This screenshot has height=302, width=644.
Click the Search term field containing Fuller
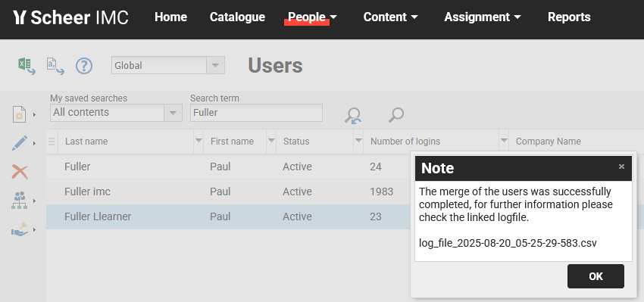256,113
